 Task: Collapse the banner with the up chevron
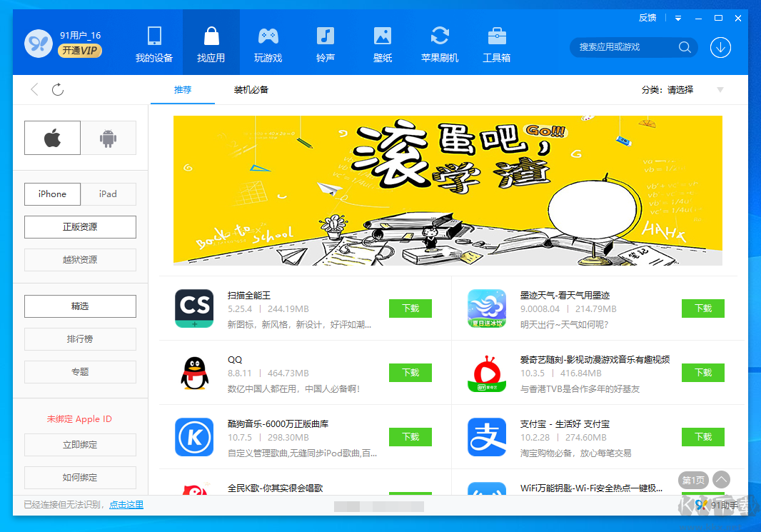tap(721, 480)
